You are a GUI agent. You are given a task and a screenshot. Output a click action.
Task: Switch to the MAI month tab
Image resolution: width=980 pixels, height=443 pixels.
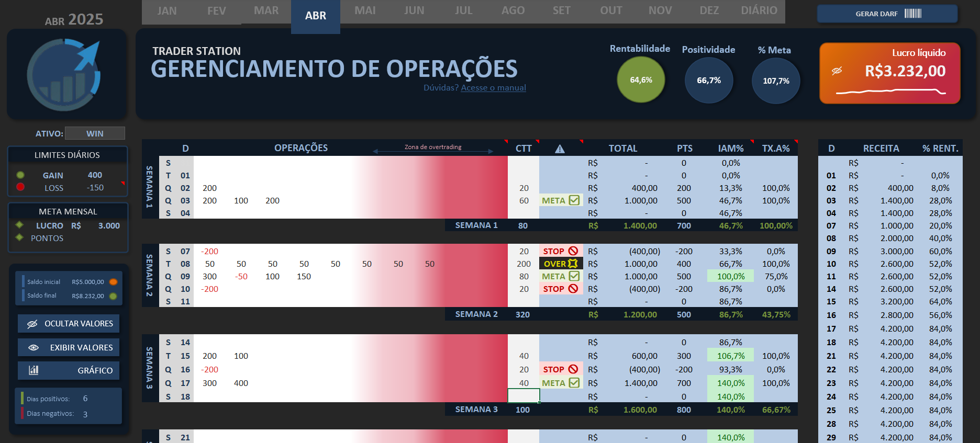[x=365, y=11]
